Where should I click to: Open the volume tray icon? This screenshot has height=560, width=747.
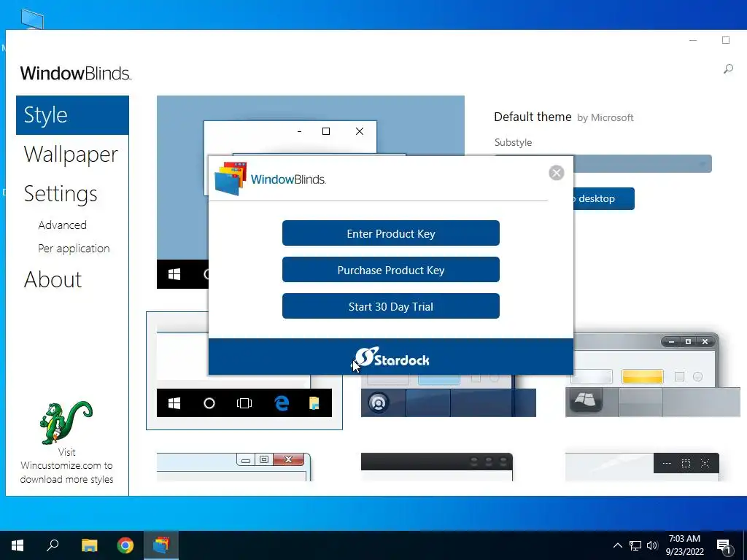[652, 545]
